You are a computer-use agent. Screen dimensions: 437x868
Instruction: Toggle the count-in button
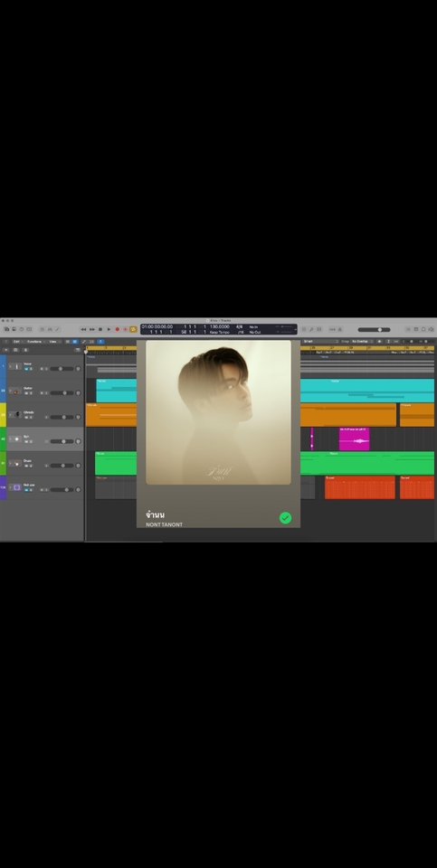[x=332, y=329]
